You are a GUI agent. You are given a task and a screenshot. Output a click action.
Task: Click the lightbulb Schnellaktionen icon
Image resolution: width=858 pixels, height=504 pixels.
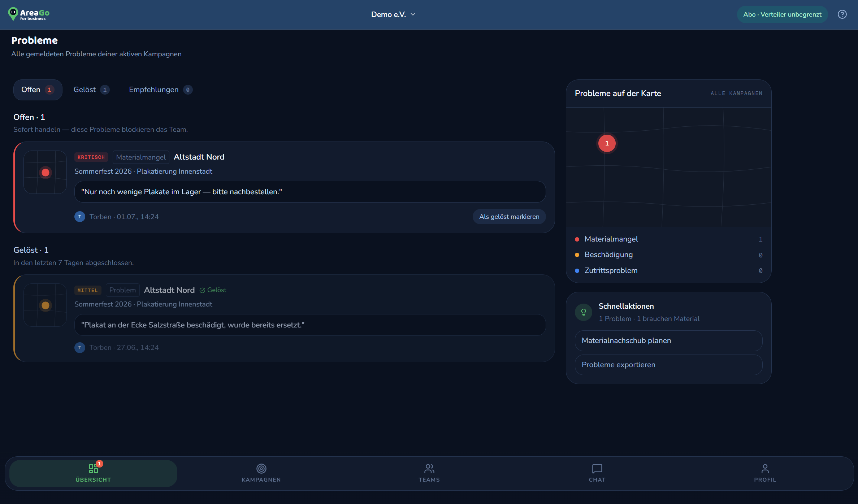[584, 312]
